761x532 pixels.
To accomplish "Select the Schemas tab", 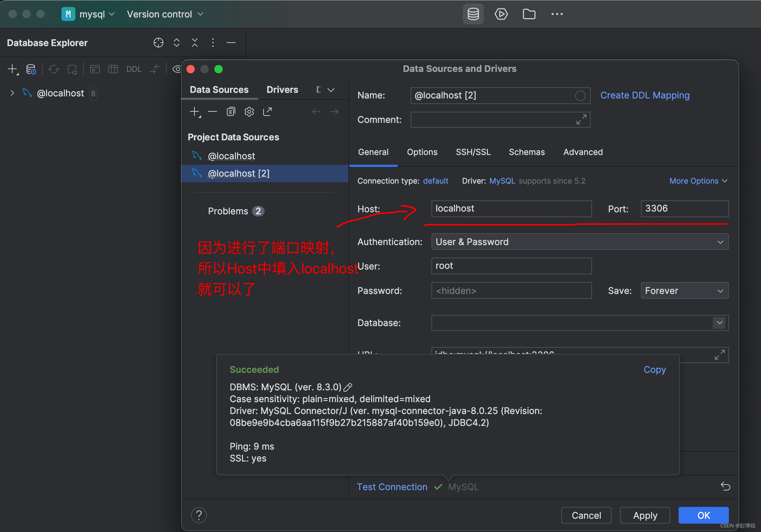I will coord(527,152).
